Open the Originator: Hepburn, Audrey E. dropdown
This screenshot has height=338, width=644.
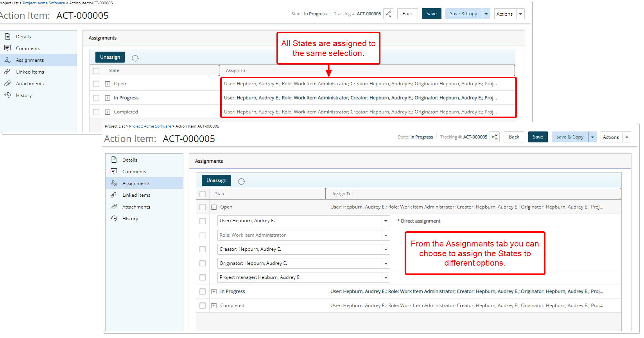(x=386, y=264)
